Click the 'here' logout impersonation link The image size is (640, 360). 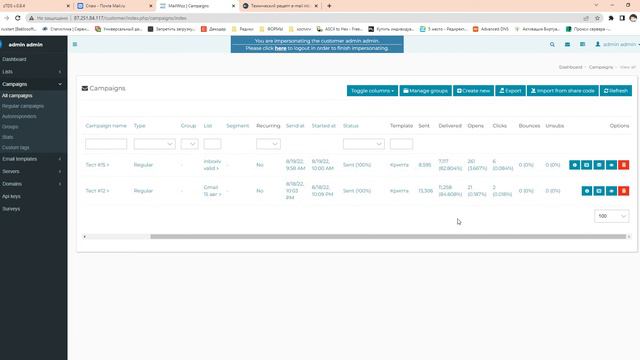pyautogui.click(x=280, y=48)
